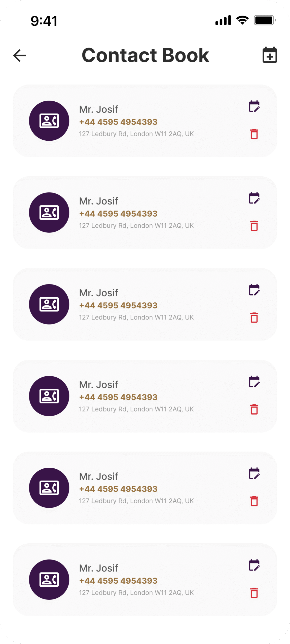Image resolution: width=290 pixels, height=644 pixels.
Task: Open the address of the second contact
Action: 136,226
